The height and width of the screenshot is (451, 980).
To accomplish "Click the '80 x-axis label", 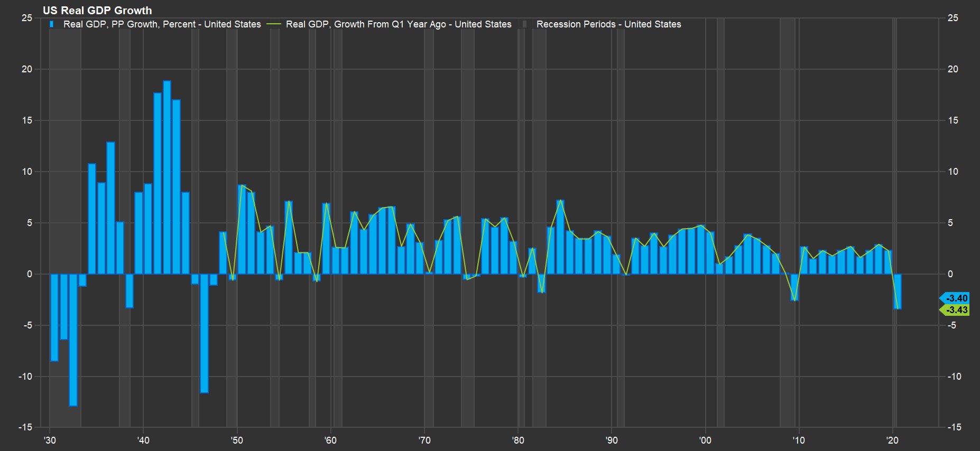I will pos(518,440).
